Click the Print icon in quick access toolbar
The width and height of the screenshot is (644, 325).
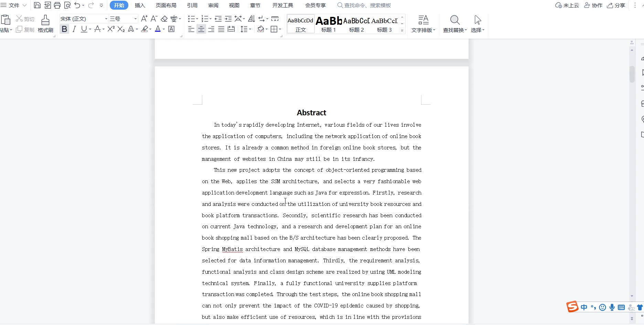[x=57, y=5]
